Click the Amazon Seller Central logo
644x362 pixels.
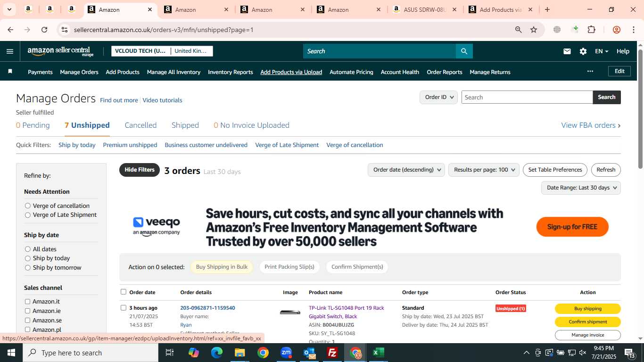61,51
